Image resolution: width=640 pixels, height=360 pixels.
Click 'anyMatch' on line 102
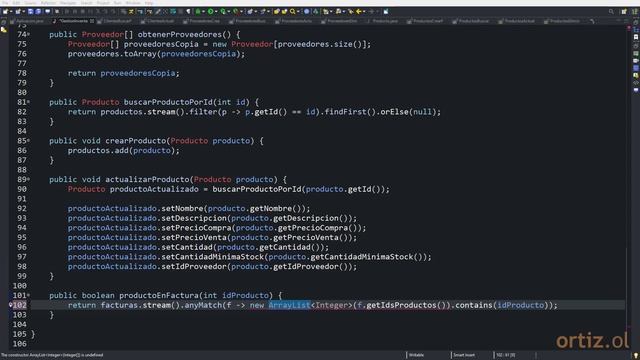pyautogui.click(x=203, y=305)
